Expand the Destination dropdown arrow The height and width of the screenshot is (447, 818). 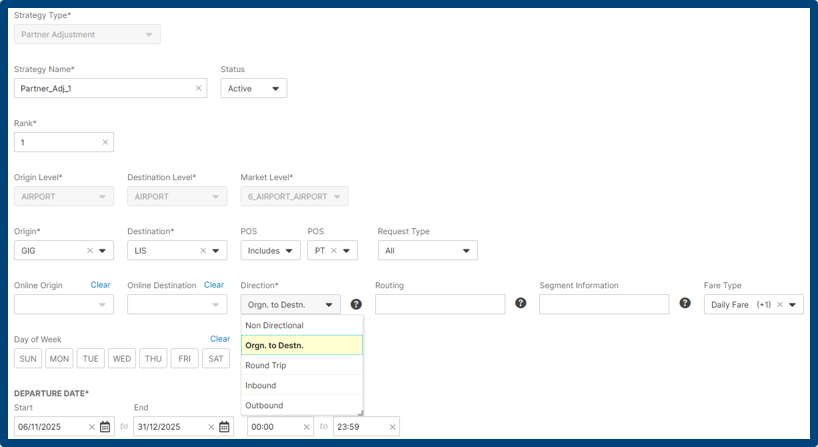tap(216, 251)
